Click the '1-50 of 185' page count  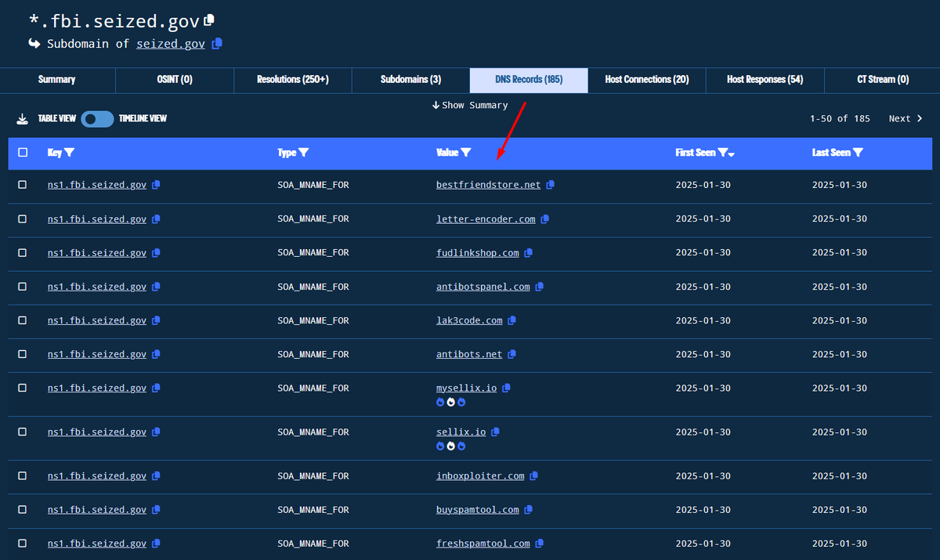[x=840, y=119]
